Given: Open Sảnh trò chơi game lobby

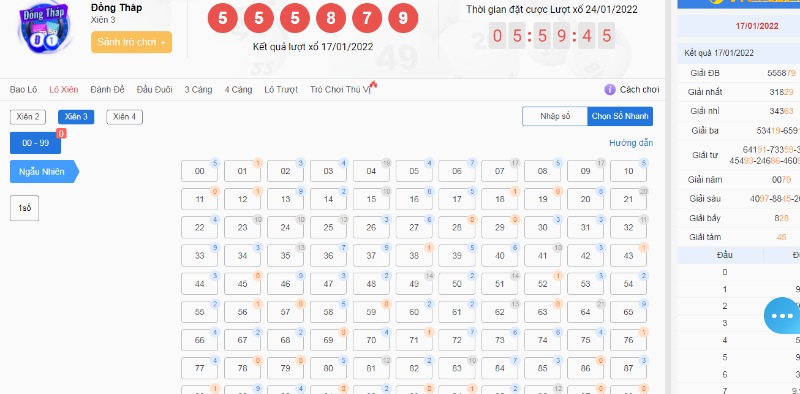Looking at the screenshot, I should point(131,42).
